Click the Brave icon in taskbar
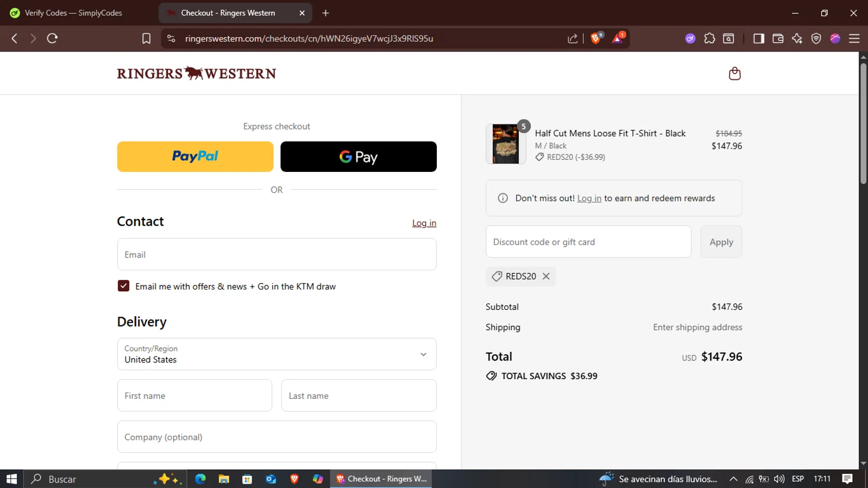 [295, 479]
